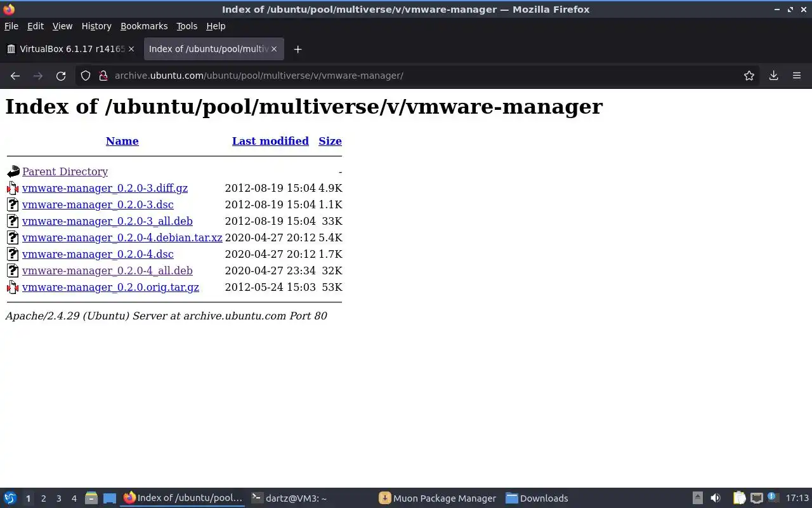Sort listing by Last modified column
Image resolution: width=812 pixels, height=508 pixels.
(x=270, y=141)
